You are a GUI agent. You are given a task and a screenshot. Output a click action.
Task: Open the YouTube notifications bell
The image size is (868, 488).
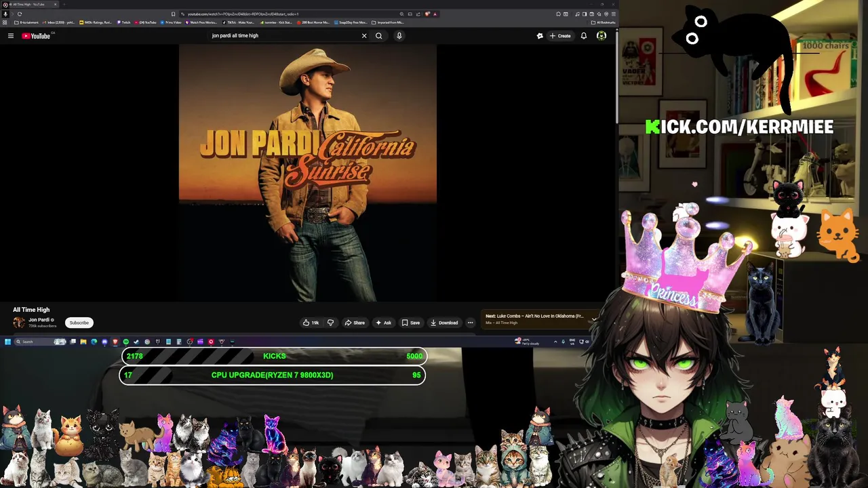tap(584, 36)
